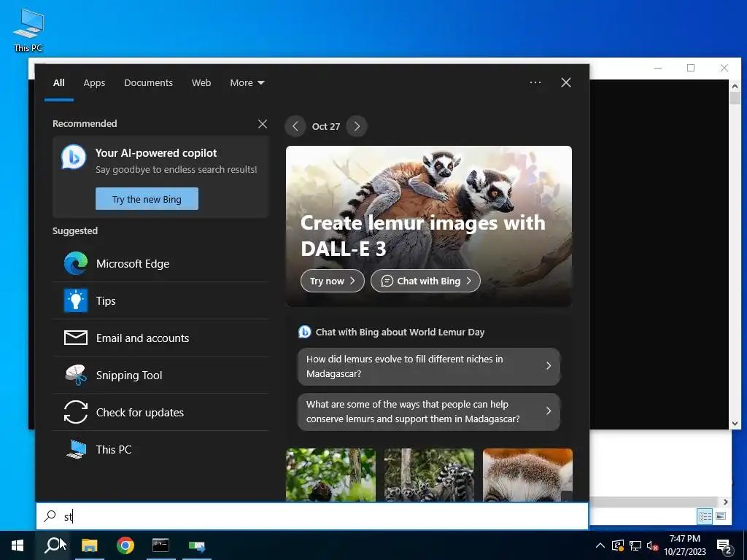Open File Explorer from taskbar

[x=89, y=545]
